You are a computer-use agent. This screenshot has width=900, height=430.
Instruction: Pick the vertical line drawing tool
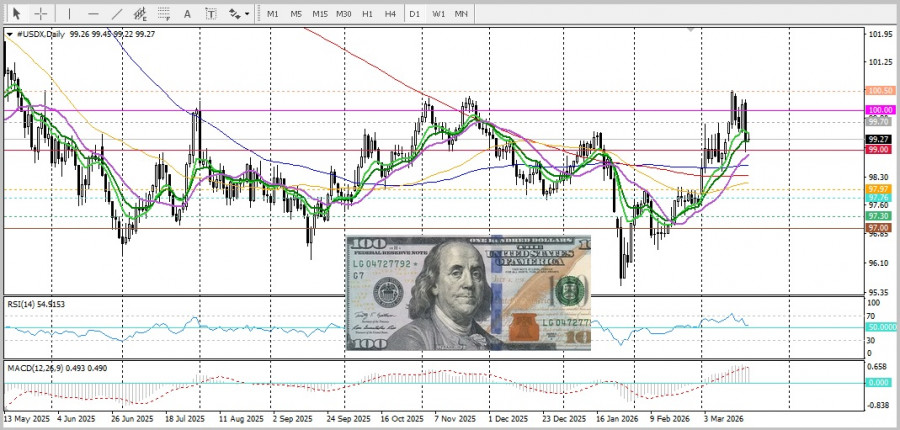[69, 13]
